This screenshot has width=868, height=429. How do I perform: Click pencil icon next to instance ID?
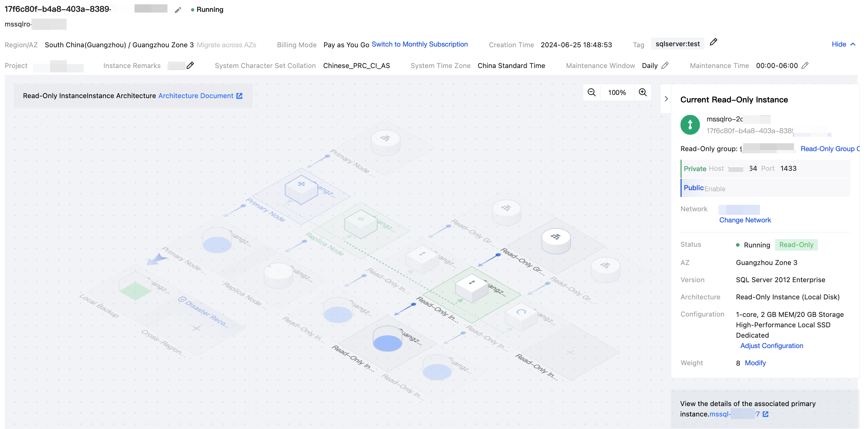coord(178,10)
